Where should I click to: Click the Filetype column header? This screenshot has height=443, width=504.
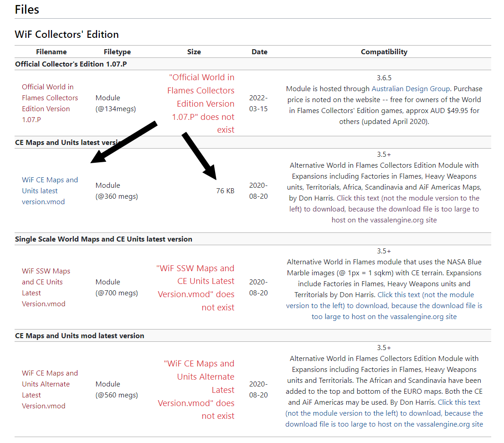117,52
